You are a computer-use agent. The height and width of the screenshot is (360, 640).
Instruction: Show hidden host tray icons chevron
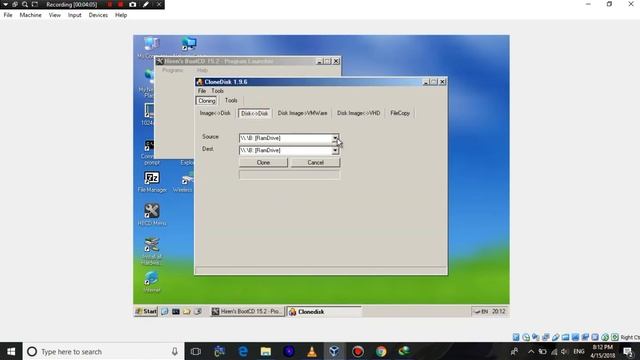click(531, 351)
